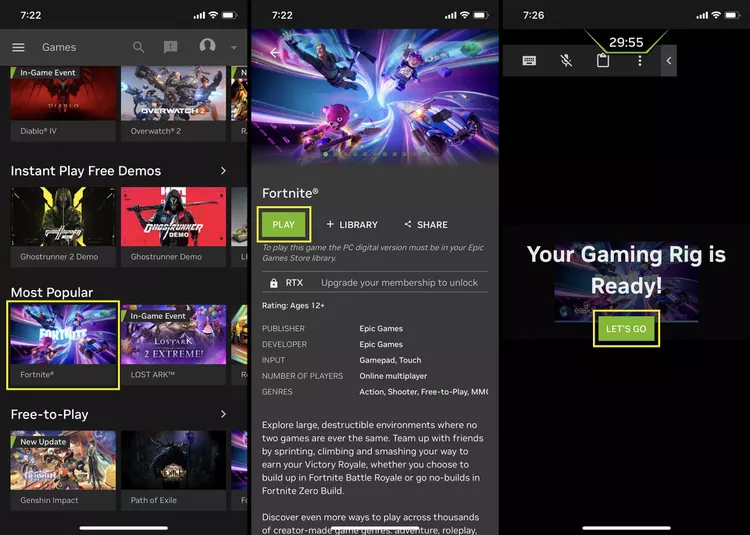Open the hamburger menu in Games screen
Screen dimensions: 750x535
click(18, 47)
